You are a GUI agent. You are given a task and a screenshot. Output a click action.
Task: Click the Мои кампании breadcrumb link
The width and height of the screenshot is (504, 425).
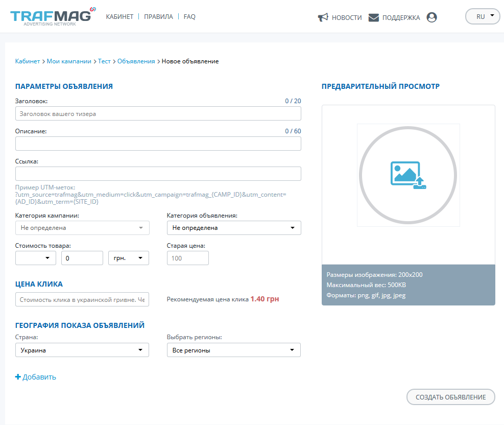tap(69, 61)
